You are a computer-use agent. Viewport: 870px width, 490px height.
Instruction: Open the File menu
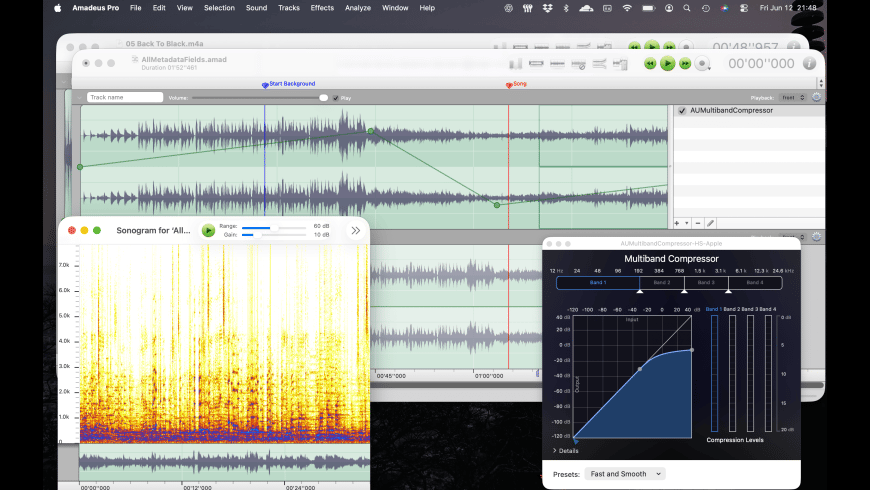(135, 8)
